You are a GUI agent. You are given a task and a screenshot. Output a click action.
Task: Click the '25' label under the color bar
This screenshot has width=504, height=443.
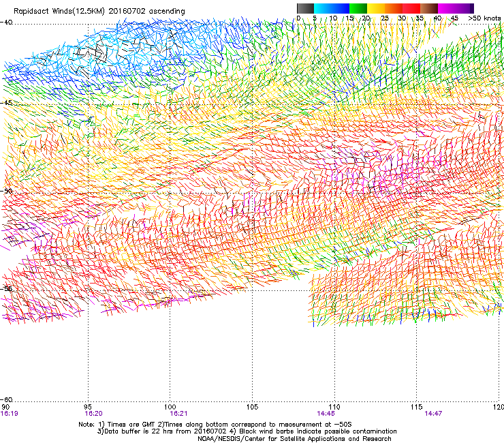(x=385, y=18)
